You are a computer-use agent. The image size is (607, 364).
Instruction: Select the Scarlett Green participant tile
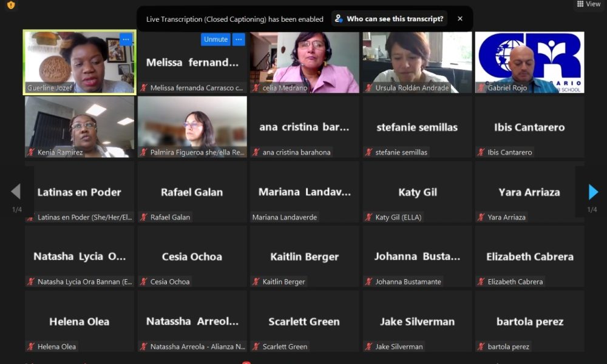(x=304, y=321)
